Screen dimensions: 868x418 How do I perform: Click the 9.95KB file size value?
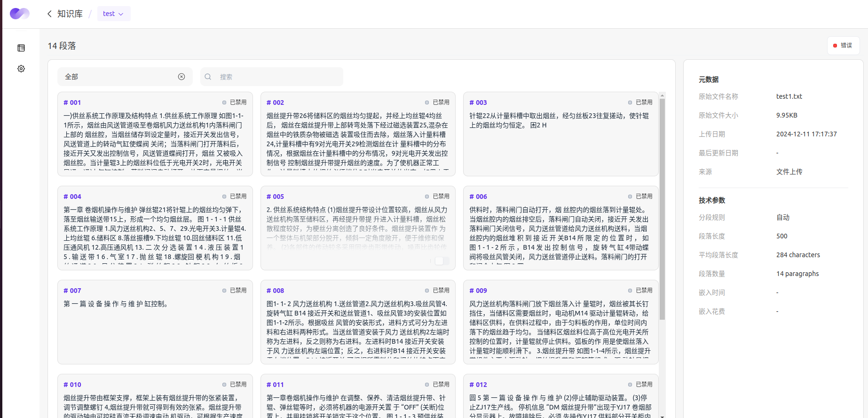coord(787,115)
